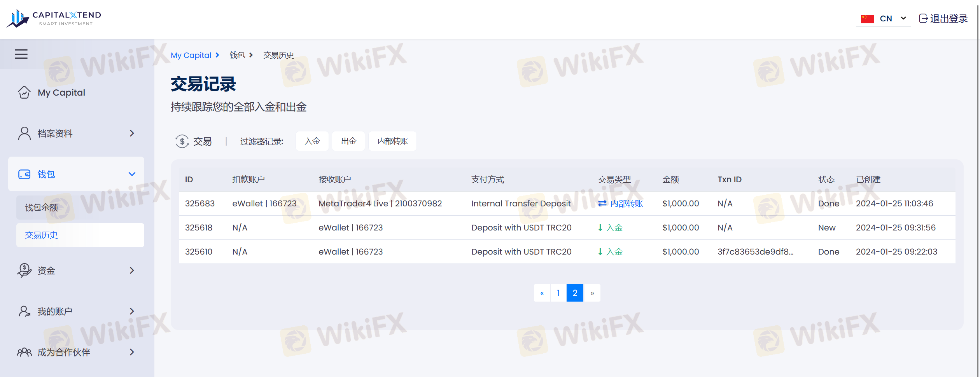980x377 pixels.
Task: Click Internal Transfer Deposit cell
Action: (521, 203)
